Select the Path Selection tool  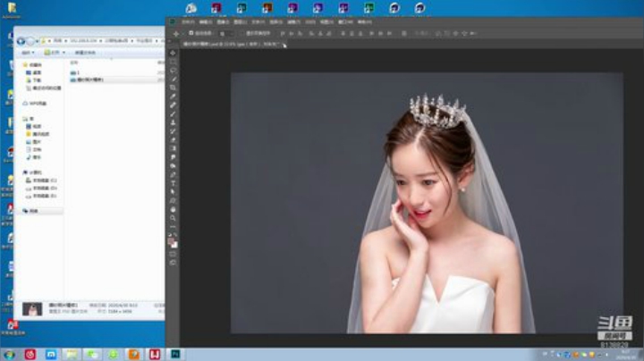click(173, 192)
